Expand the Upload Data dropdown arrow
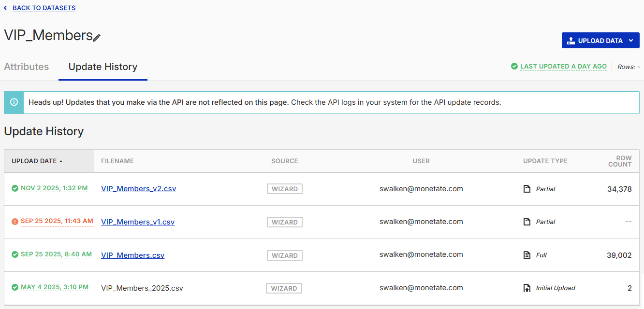 (x=631, y=41)
